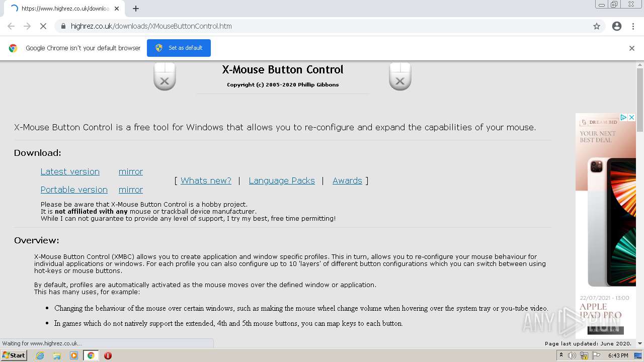
Task: Open the Awards link
Action: pos(347,180)
